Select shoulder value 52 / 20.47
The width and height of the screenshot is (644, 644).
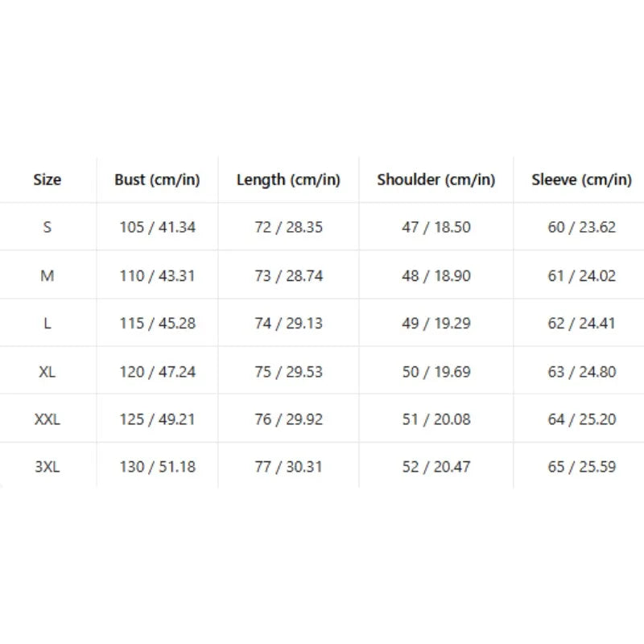point(436,467)
